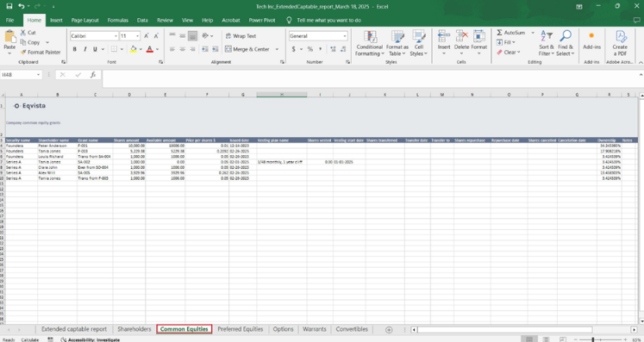Toggle Italic formatting
Screen dimensions: 644x342
(85, 49)
